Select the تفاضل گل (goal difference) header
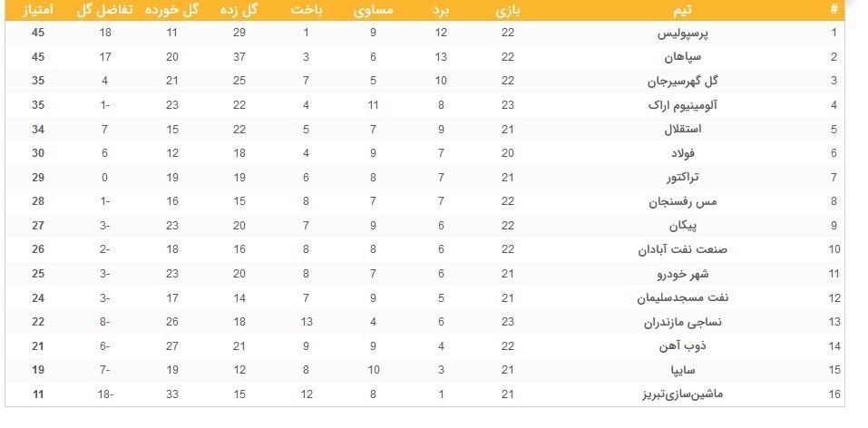The image size is (868, 428). tap(105, 10)
